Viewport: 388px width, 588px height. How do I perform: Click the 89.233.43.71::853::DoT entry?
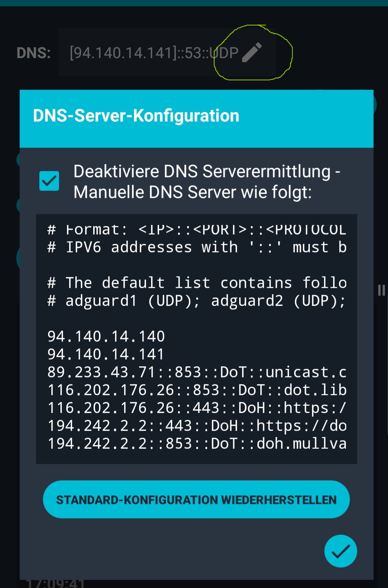click(197, 372)
